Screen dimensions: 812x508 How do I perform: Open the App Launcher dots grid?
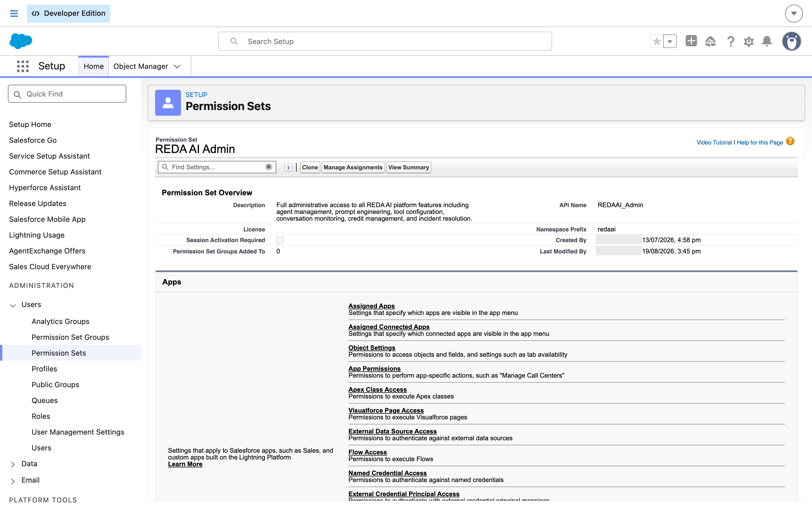[x=23, y=66]
